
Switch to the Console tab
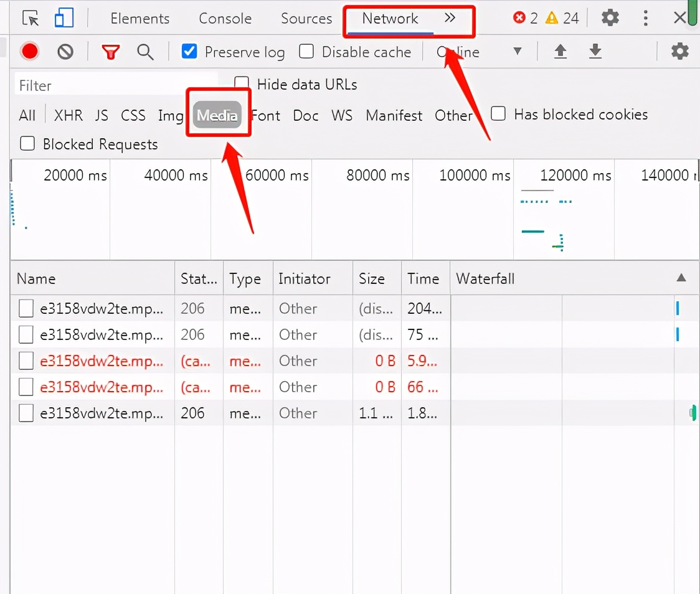(225, 19)
